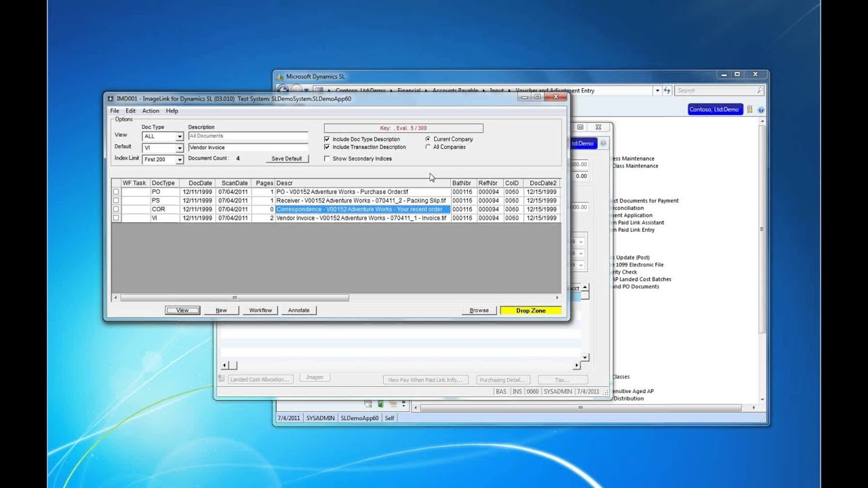Screen dimensions: 868x488
Task: Click the search magnifier in Dynamics SL
Action: [x=759, y=90]
